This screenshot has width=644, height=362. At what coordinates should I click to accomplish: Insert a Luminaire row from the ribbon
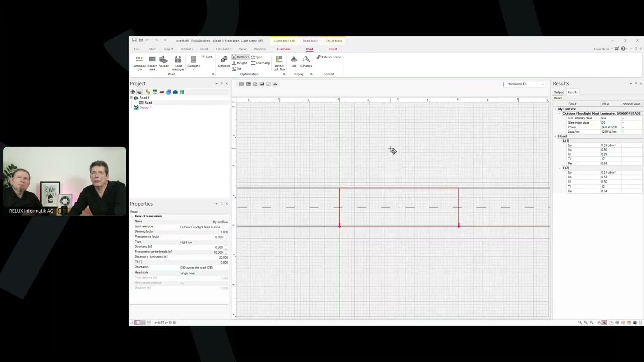point(139,63)
